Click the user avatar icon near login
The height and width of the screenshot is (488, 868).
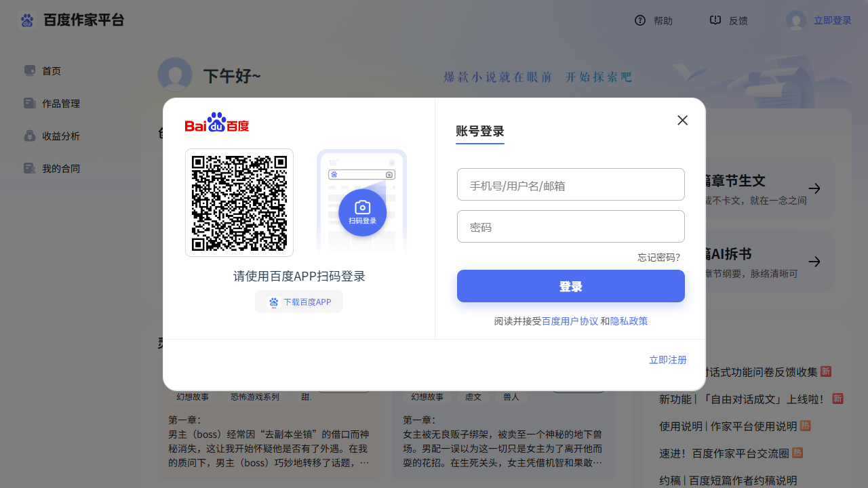(x=796, y=20)
